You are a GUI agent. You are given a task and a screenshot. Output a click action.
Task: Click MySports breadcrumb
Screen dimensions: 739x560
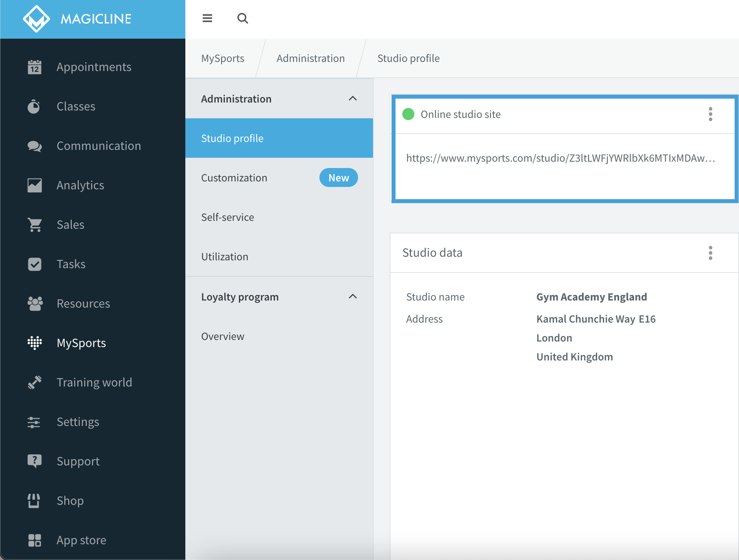(223, 58)
